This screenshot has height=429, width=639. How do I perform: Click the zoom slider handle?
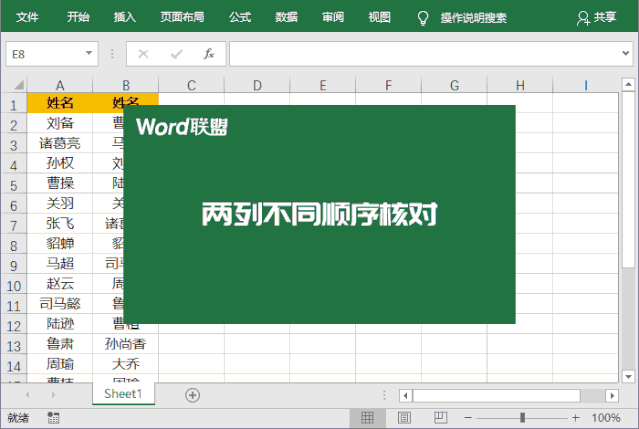click(521, 417)
